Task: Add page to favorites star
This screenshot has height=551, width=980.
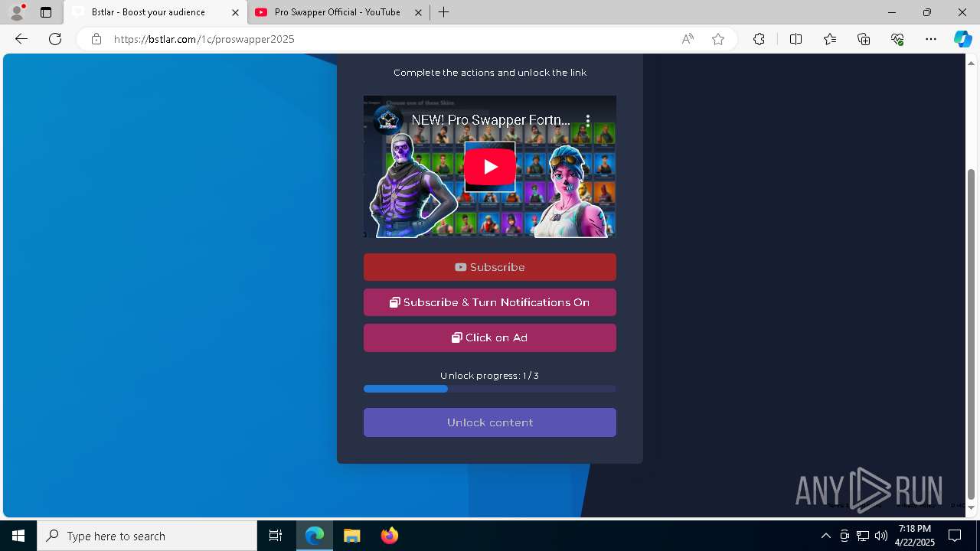Action: click(x=718, y=39)
